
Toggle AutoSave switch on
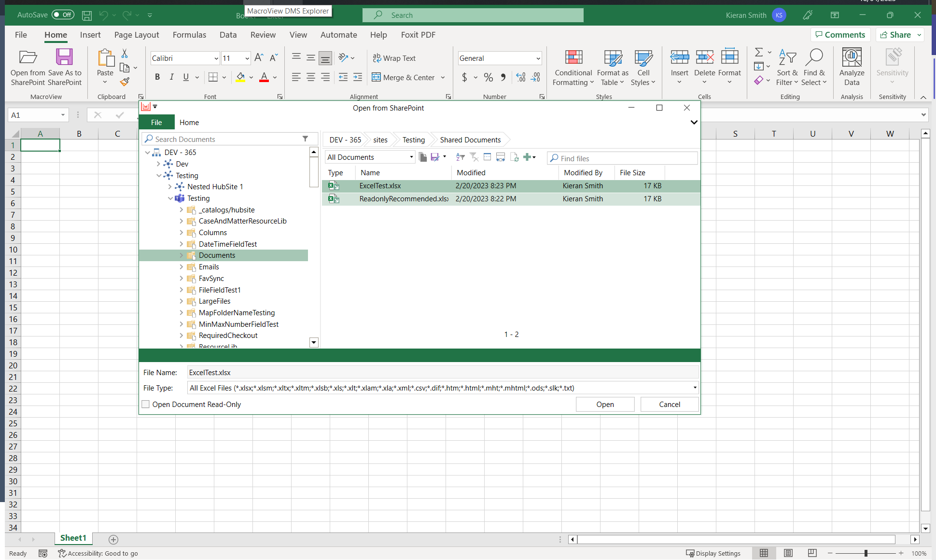[x=63, y=15]
